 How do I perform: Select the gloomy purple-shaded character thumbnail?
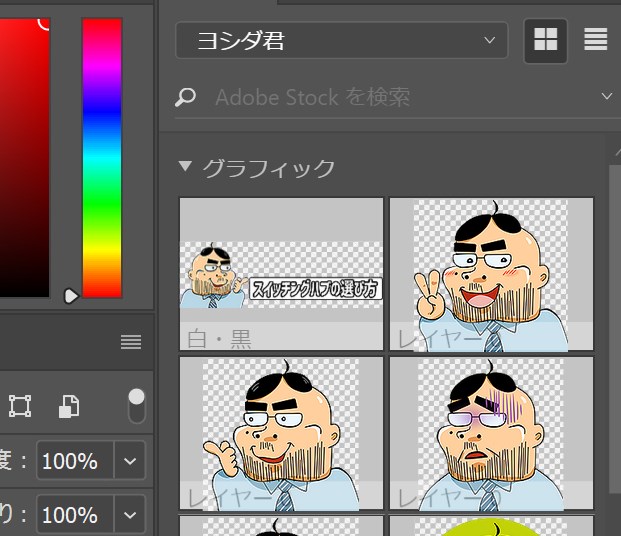coord(491,433)
